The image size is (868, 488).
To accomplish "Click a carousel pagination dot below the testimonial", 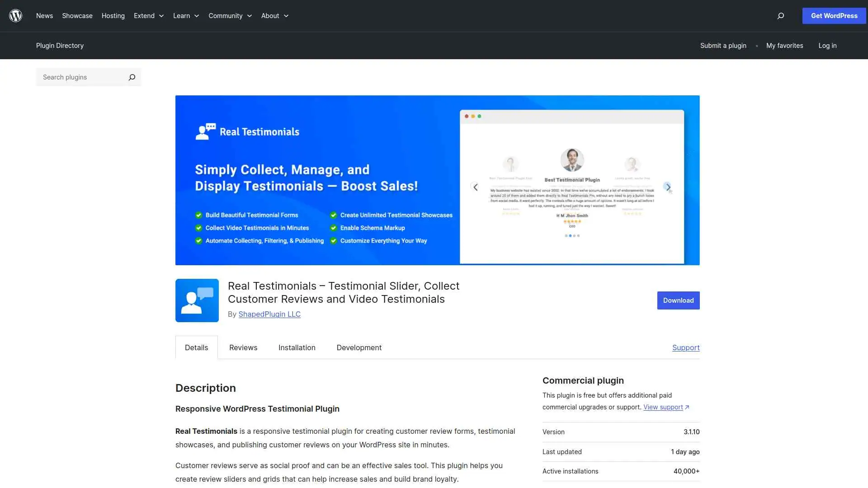I will (571, 235).
